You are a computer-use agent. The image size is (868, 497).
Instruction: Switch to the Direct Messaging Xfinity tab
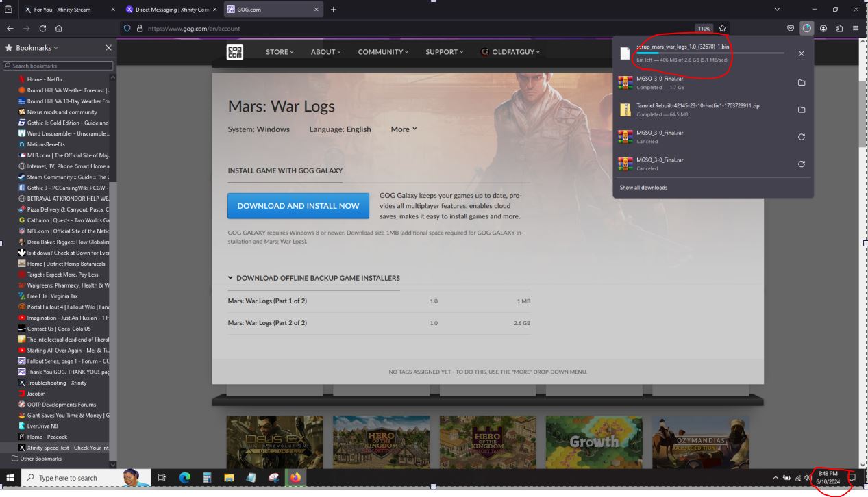click(x=171, y=10)
